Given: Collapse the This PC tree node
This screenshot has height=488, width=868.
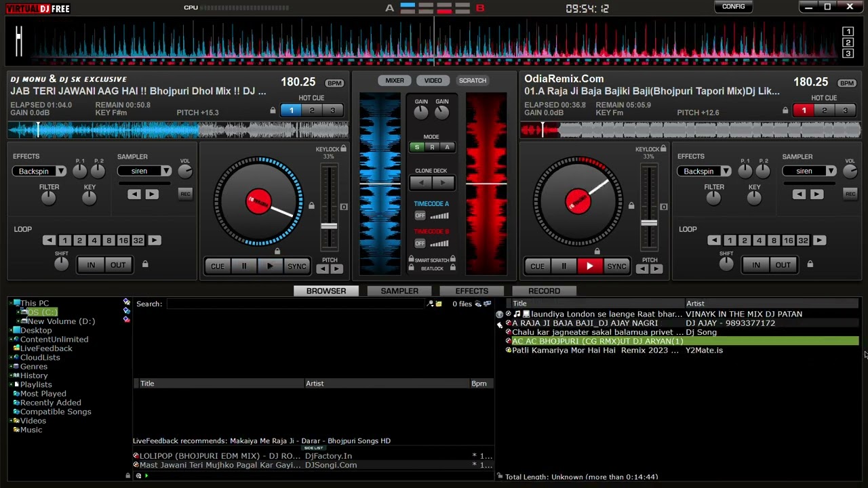Looking at the screenshot, I should click(12, 304).
